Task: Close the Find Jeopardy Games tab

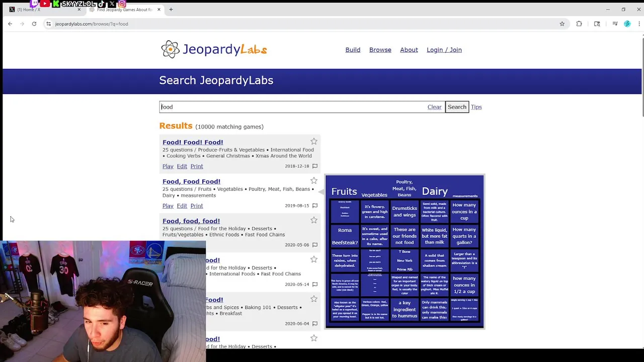Action: 159,9
